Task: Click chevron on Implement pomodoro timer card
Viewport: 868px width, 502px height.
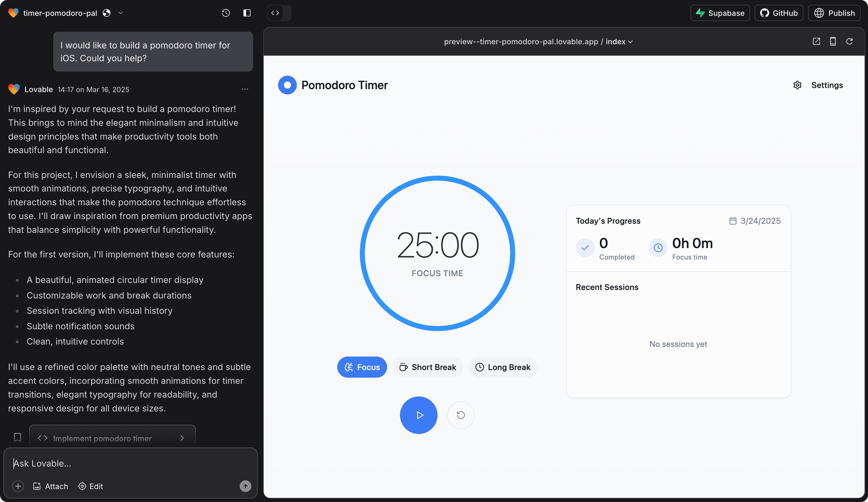Action: point(182,438)
